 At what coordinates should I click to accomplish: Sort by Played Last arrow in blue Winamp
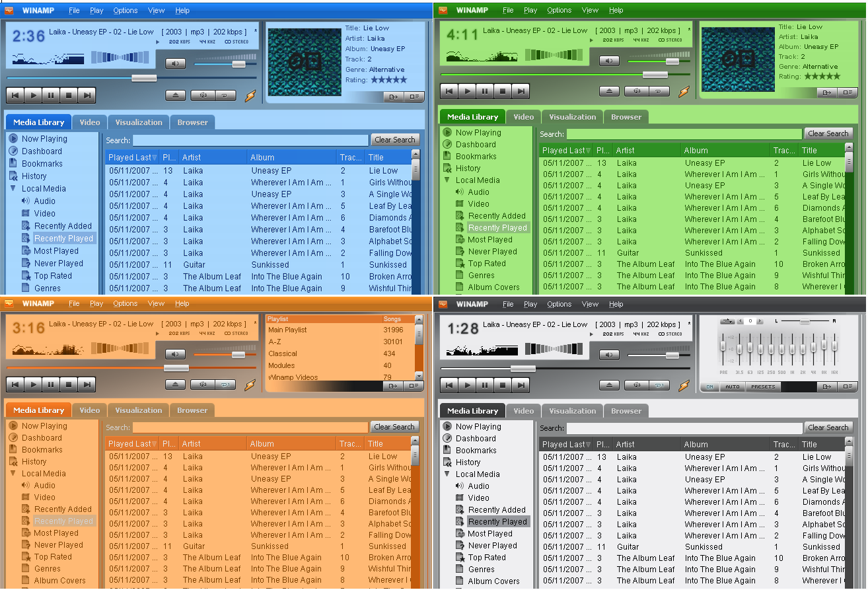155,158
